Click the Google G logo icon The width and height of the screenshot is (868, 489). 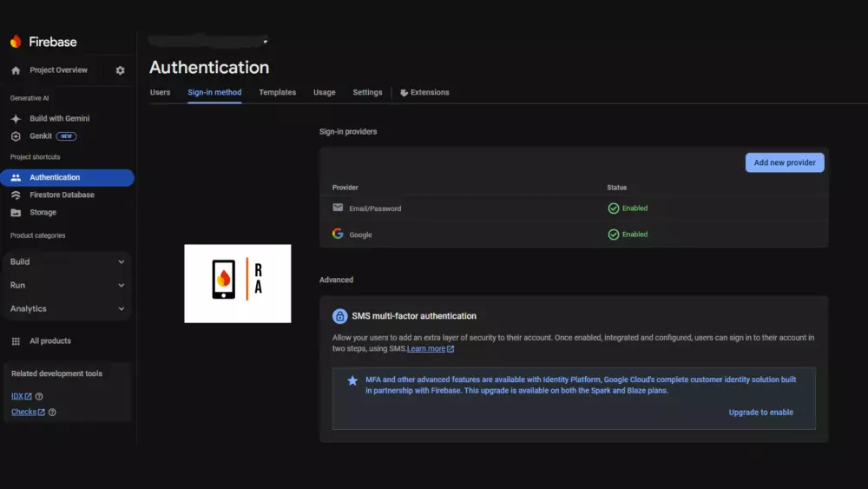point(338,234)
